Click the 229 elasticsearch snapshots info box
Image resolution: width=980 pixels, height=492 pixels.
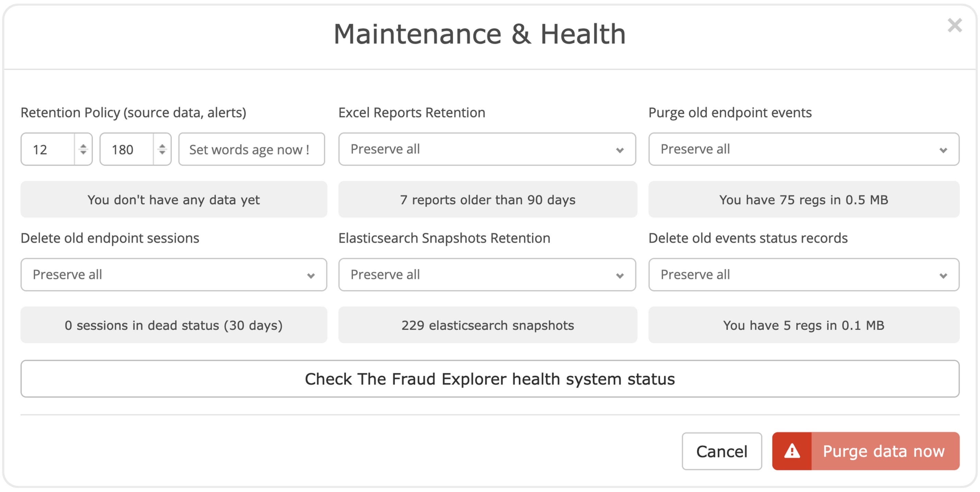pyautogui.click(x=487, y=325)
